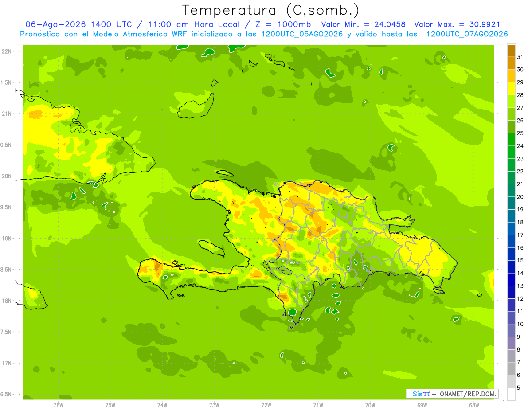The width and height of the screenshot is (532, 411).
Task: Pick the lime colorbar band between 27 and 28
Action: (511, 102)
